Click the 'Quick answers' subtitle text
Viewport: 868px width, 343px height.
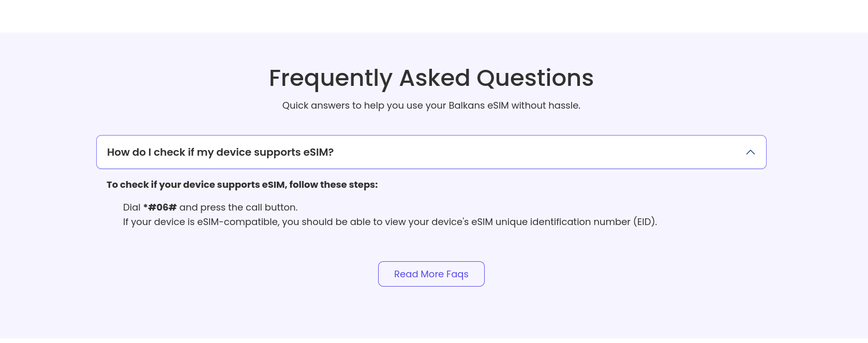click(431, 106)
